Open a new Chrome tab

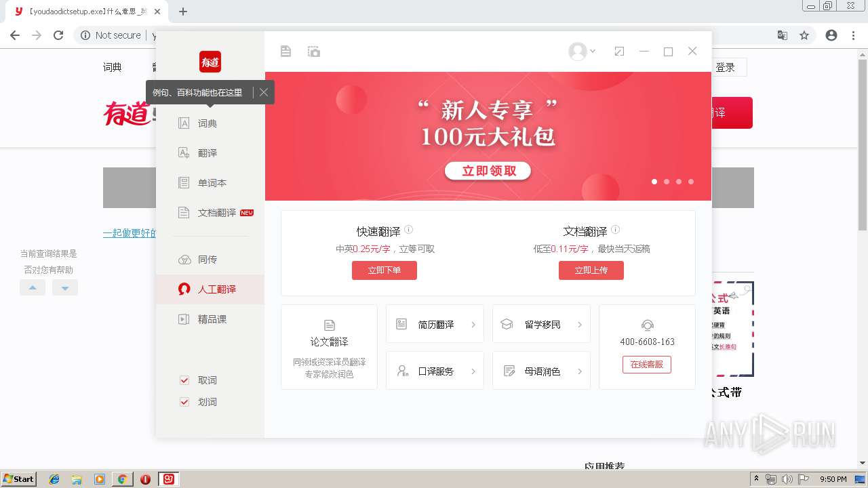[183, 12]
